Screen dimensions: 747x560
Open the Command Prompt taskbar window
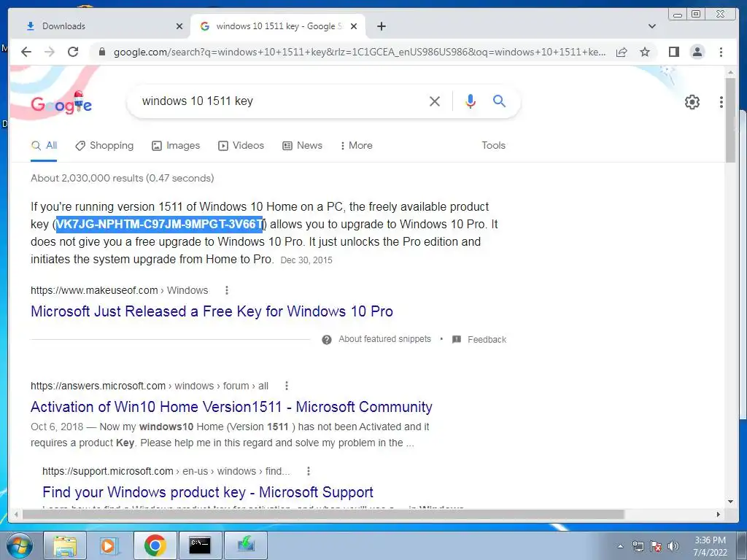tap(200, 545)
